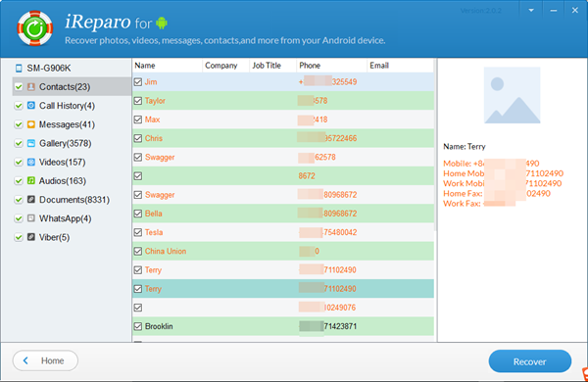Toggle the checkbox for contact Tesla

(138, 232)
